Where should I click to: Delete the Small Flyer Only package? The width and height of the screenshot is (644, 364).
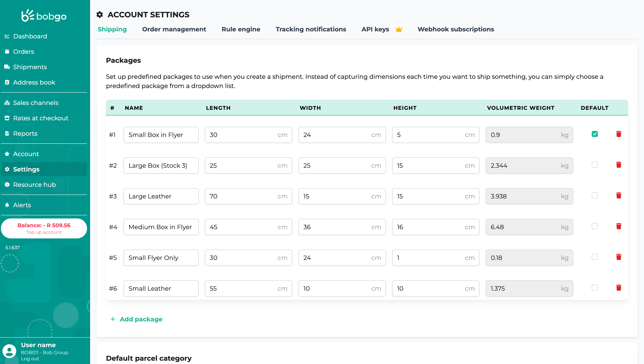tap(619, 257)
